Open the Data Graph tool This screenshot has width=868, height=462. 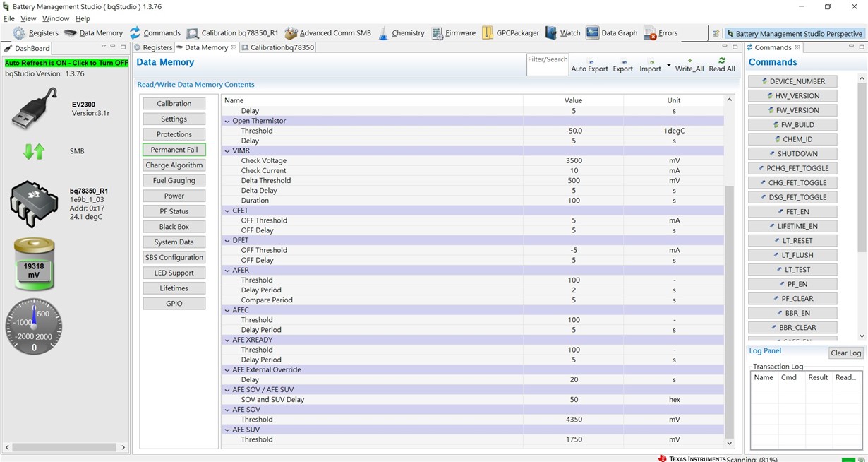[611, 33]
